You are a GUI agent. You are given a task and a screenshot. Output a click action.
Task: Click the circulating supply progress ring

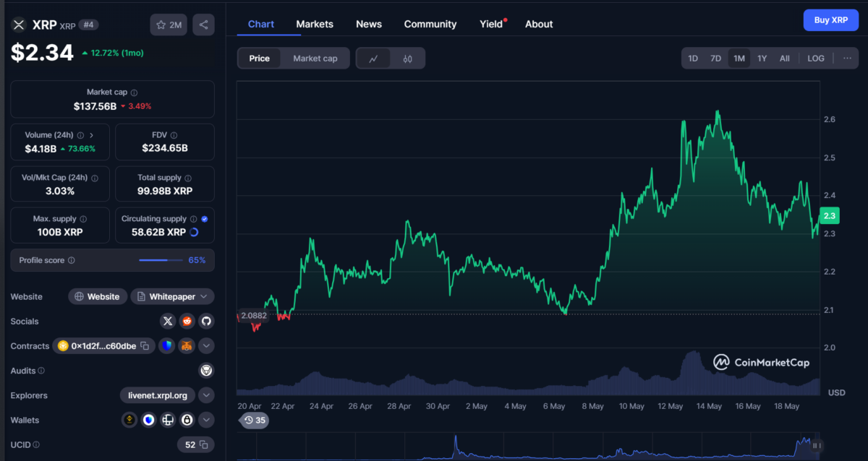click(x=194, y=232)
